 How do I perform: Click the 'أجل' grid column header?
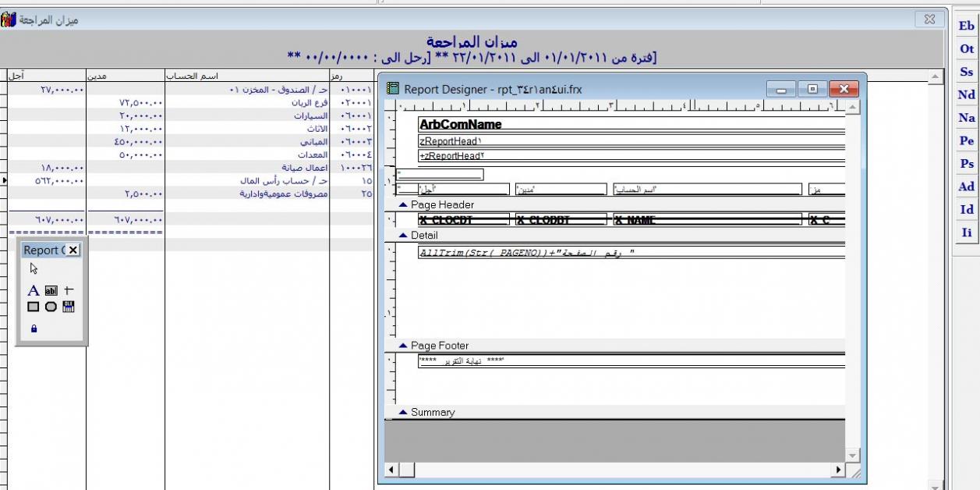pos(47,76)
